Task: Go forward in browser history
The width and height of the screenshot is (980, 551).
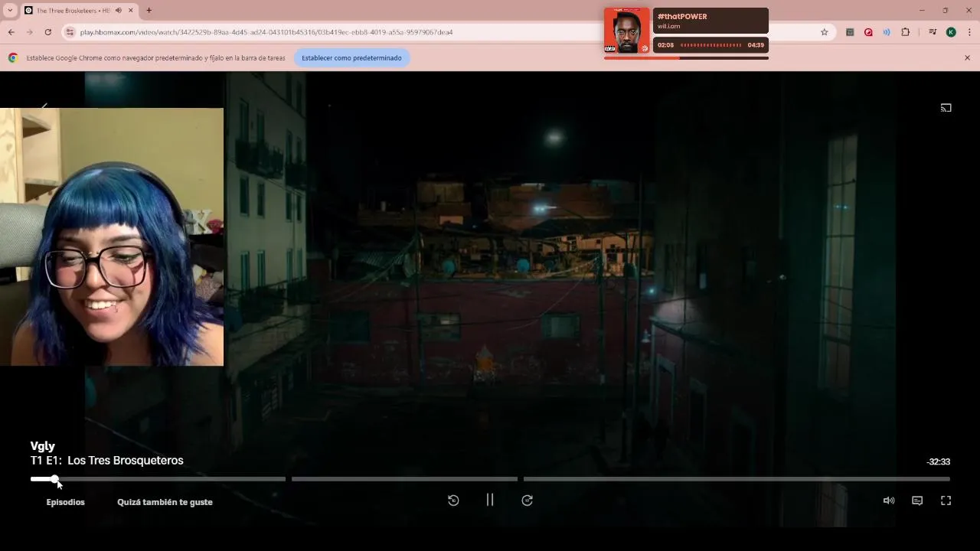Action: click(x=30, y=32)
